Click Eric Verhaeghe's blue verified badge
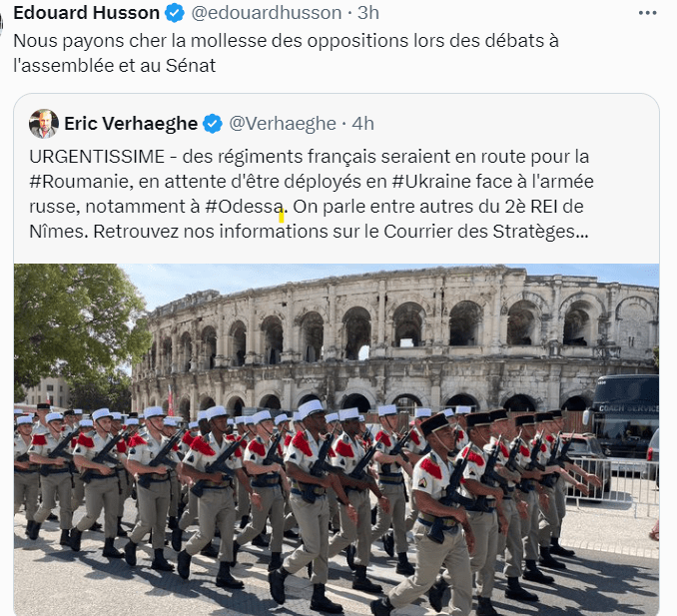The image size is (677, 616). [213, 124]
